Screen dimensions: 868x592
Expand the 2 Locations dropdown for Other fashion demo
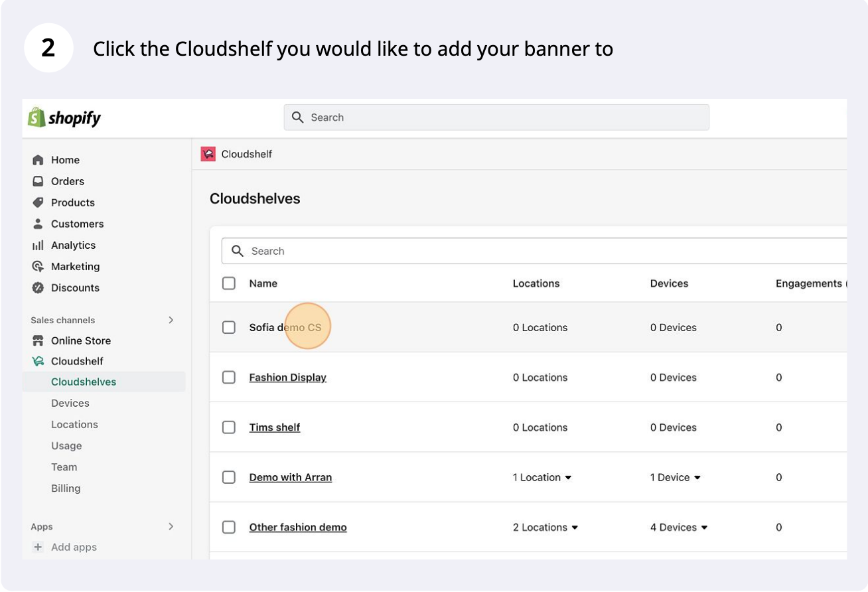545,527
